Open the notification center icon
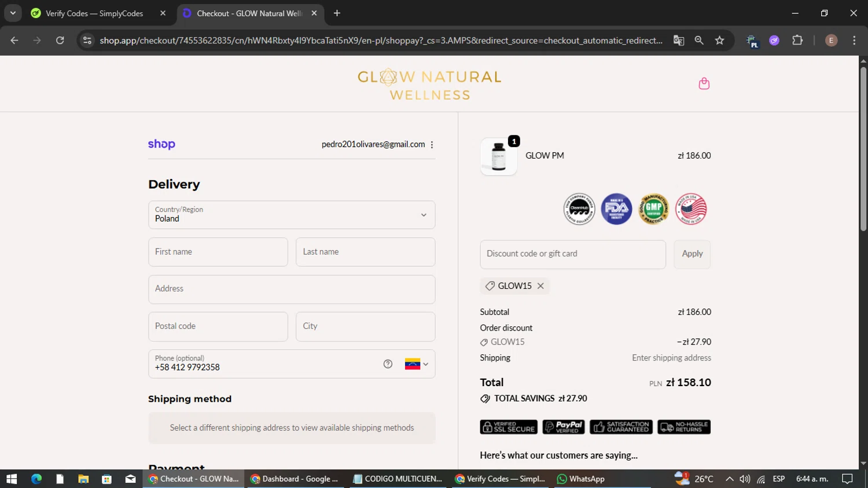The height and width of the screenshot is (488, 868). 847,479
